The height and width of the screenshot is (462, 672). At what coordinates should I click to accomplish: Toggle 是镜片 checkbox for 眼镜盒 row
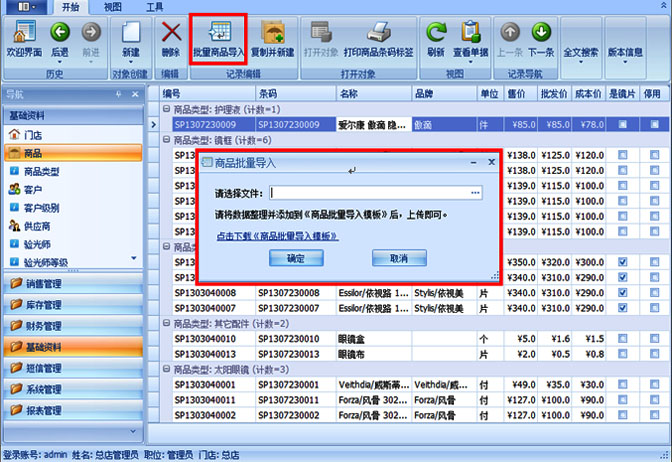(622, 339)
